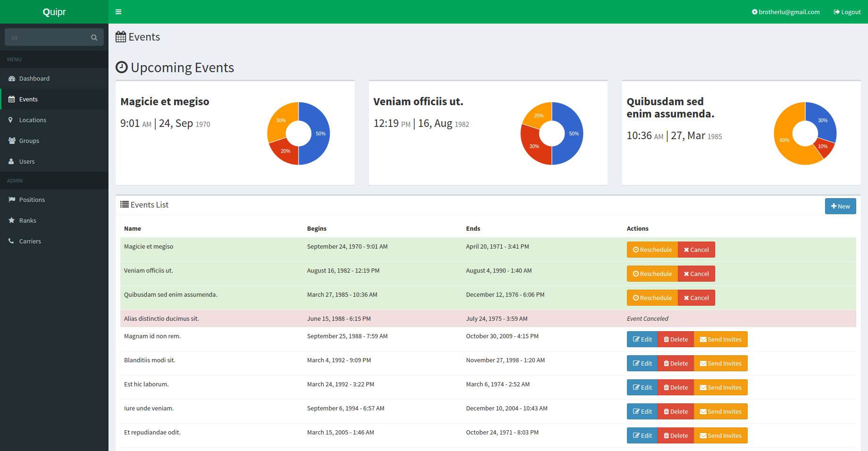Cancel Quibusdam sed enim assumenda. event
The image size is (868, 451).
tap(696, 298)
